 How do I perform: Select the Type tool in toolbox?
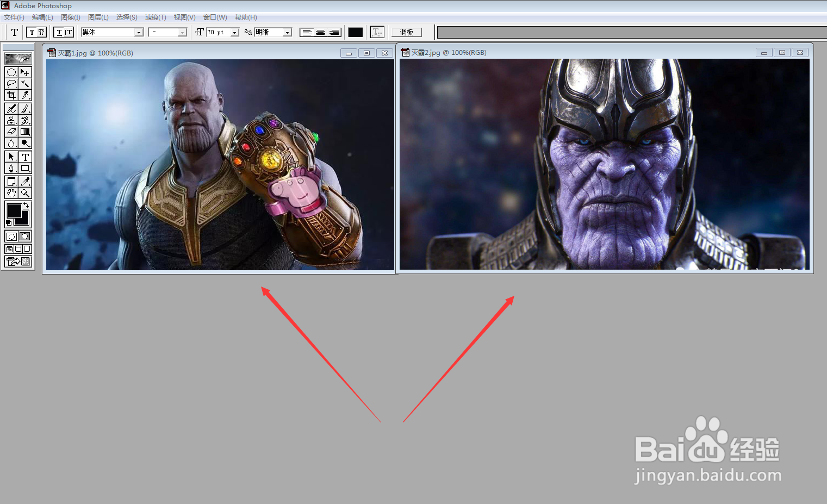[25, 157]
